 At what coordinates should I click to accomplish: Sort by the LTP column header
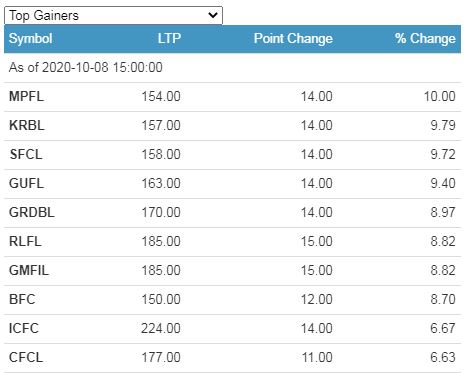tap(169, 38)
